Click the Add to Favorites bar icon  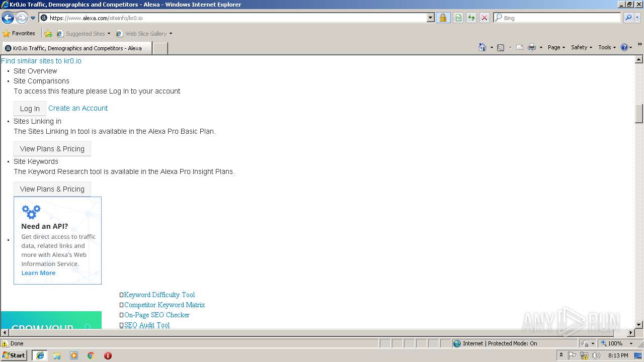[x=48, y=34]
